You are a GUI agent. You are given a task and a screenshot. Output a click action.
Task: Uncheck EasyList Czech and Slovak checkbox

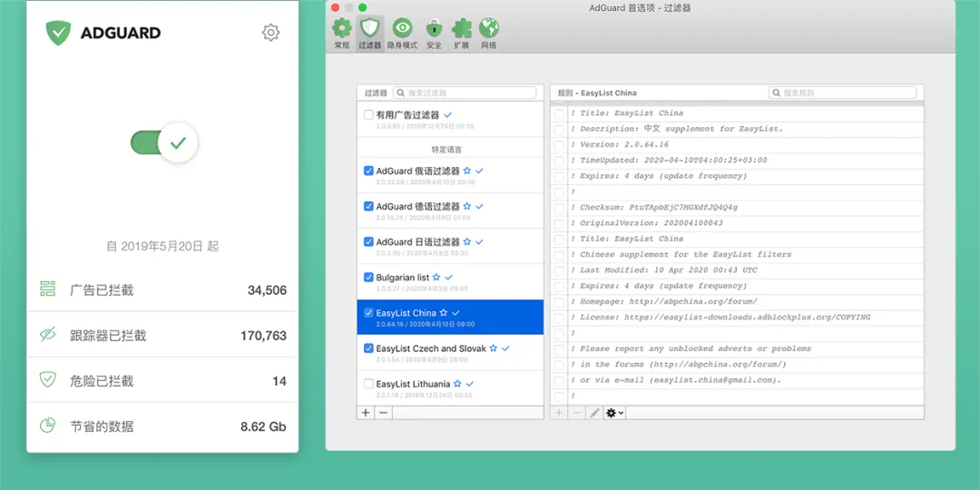pyautogui.click(x=368, y=348)
